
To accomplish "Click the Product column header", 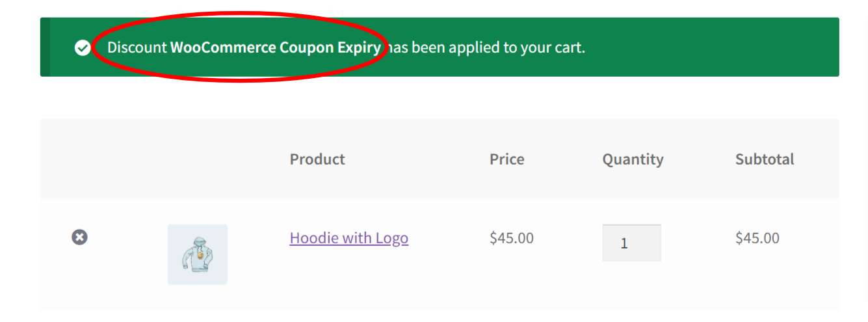I will (x=317, y=159).
